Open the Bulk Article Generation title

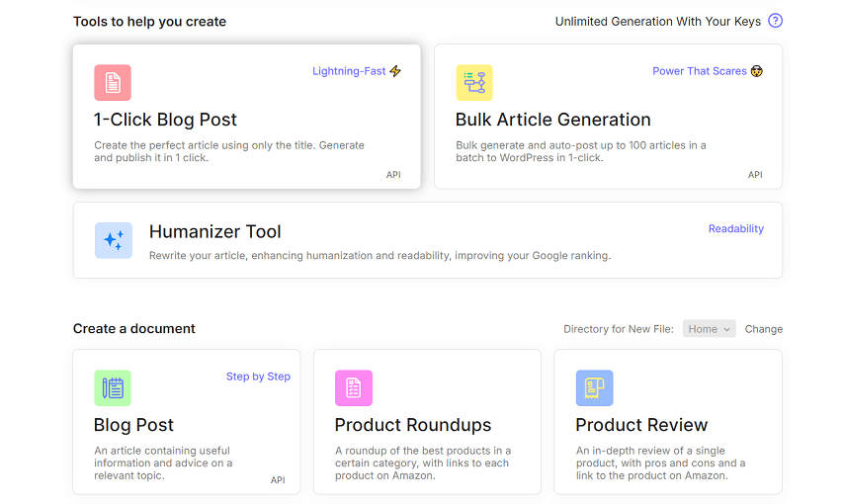[x=552, y=120]
